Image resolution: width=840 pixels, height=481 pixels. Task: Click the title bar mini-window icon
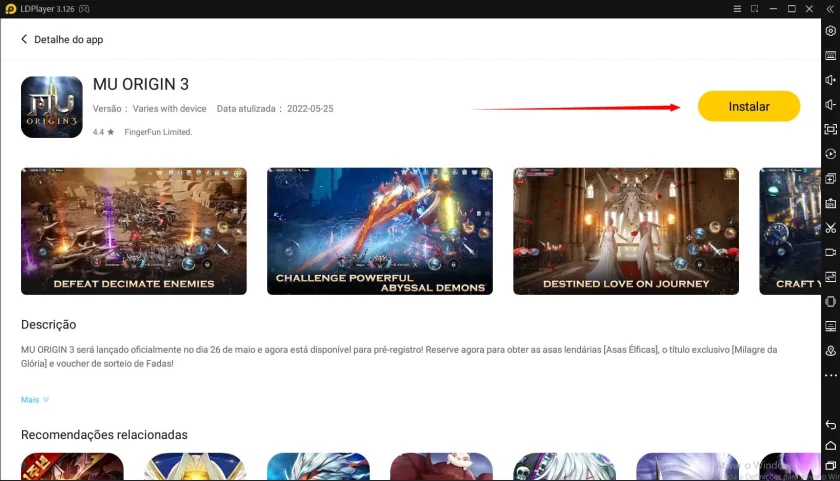coord(755,9)
